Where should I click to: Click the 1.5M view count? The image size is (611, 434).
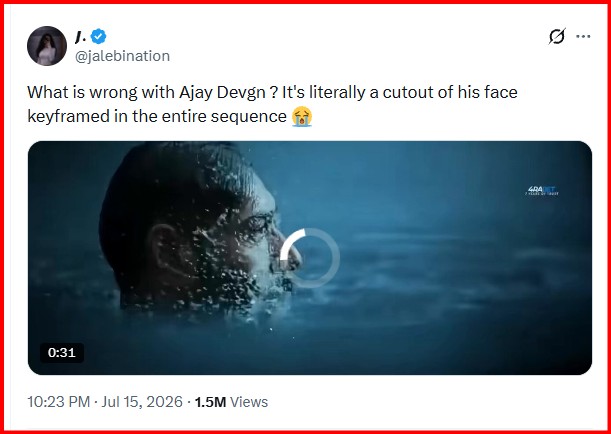pyautogui.click(x=210, y=402)
